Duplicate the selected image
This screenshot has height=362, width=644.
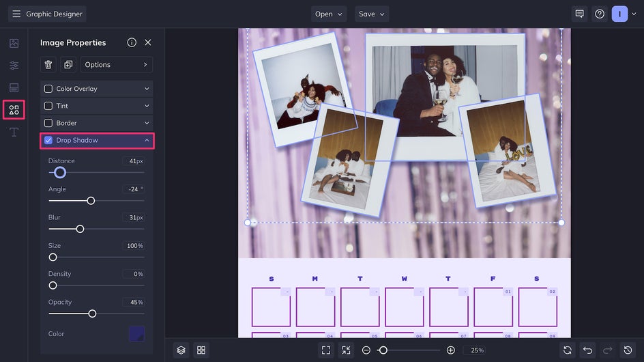click(x=68, y=65)
